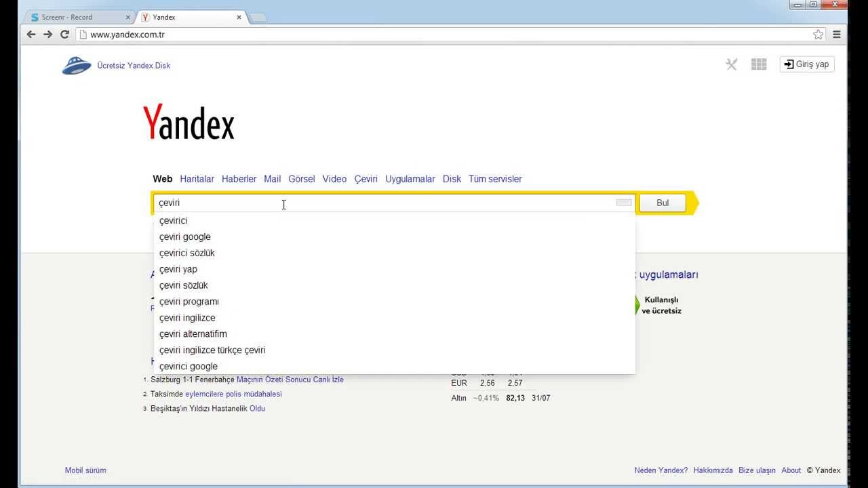Select suggestion "çeviri google"

click(x=395, y=237)
